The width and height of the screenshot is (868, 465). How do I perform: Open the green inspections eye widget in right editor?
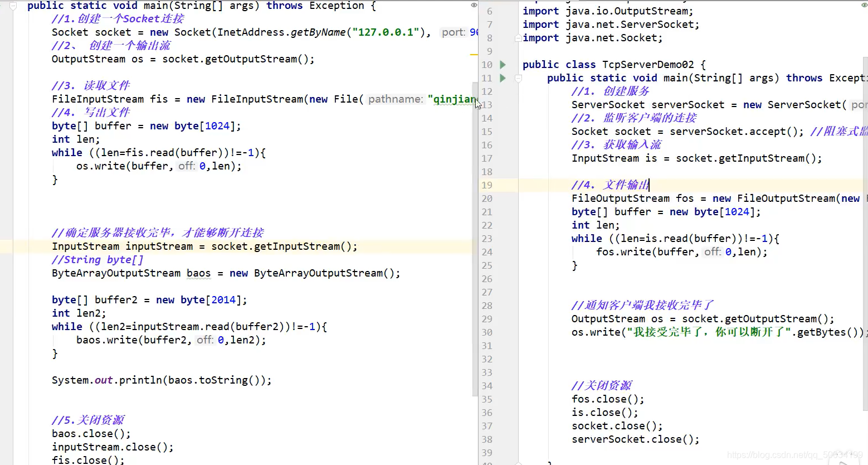coord(864,5)
